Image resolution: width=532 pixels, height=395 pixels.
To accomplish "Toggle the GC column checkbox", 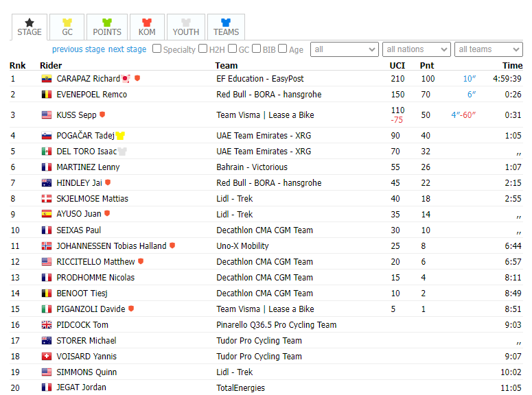I will 233,49.
